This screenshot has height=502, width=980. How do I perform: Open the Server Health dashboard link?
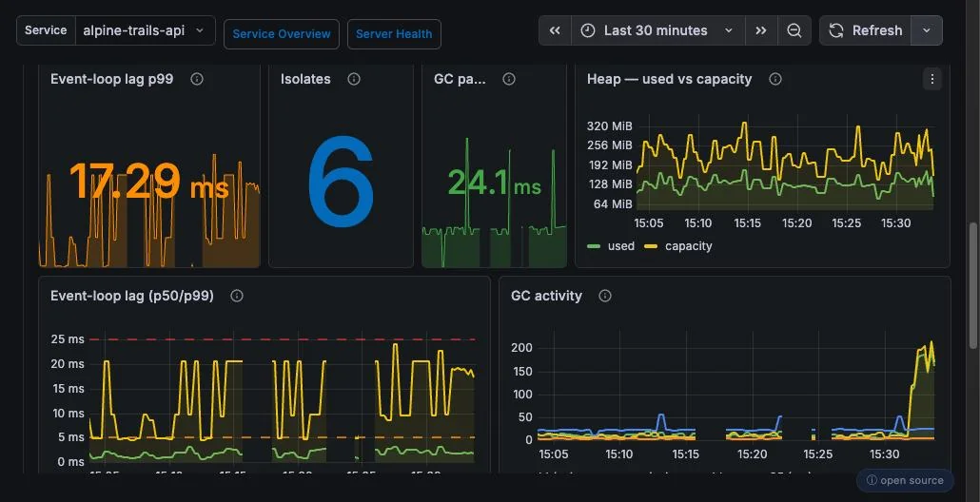(x=394, y=34)
